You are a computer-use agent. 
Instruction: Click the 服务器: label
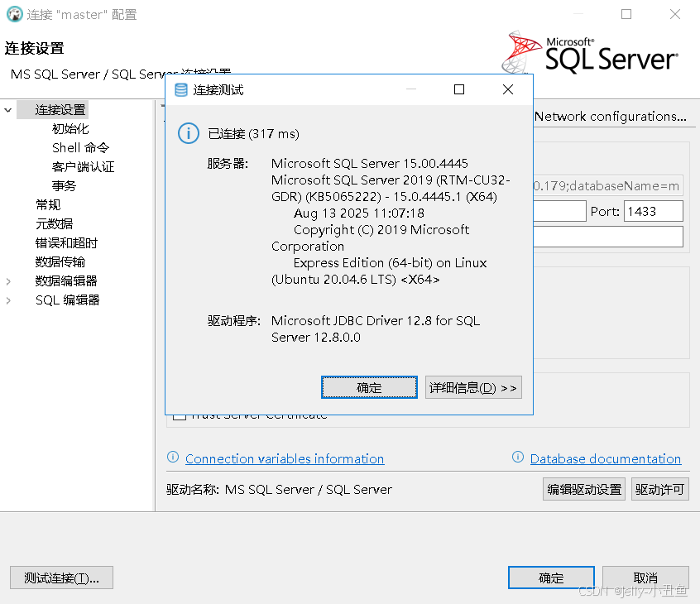click(x=228, y=163)
